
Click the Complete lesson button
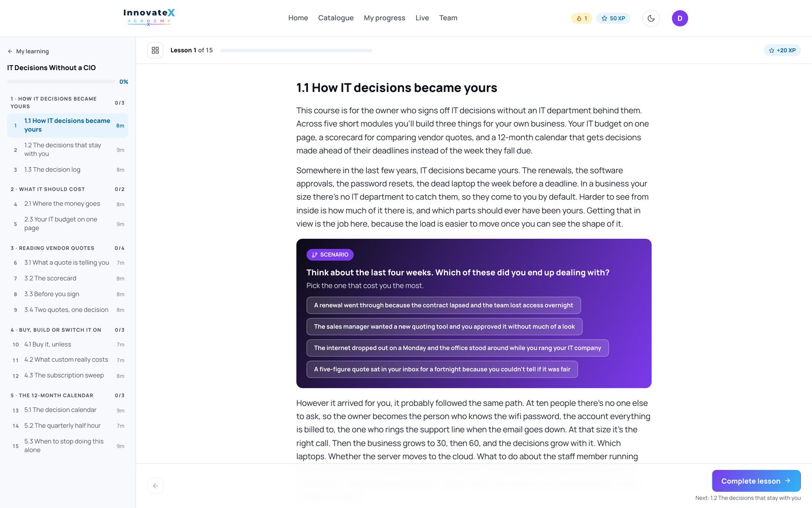pos(756,481)
